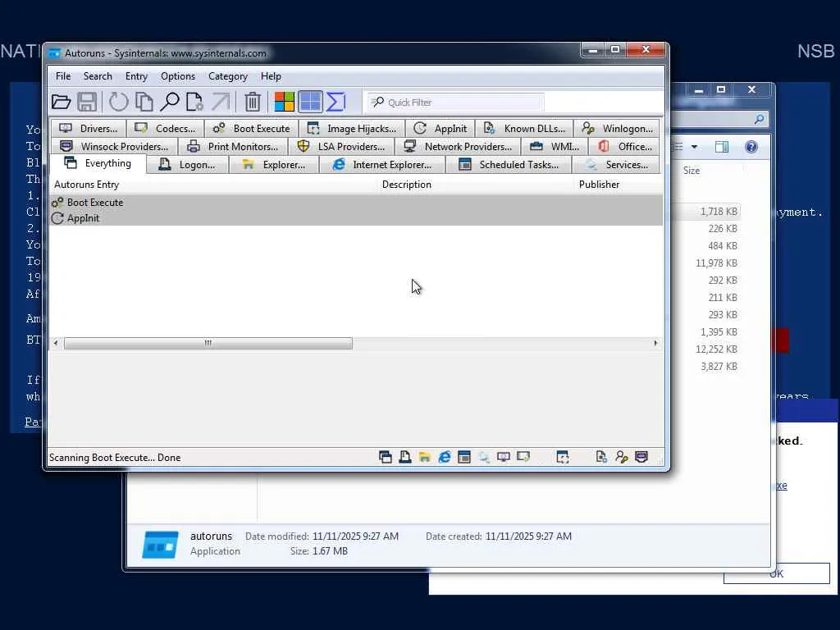
Task: Click into the Quick Filter search field
Action: click(x=457, y=103)
